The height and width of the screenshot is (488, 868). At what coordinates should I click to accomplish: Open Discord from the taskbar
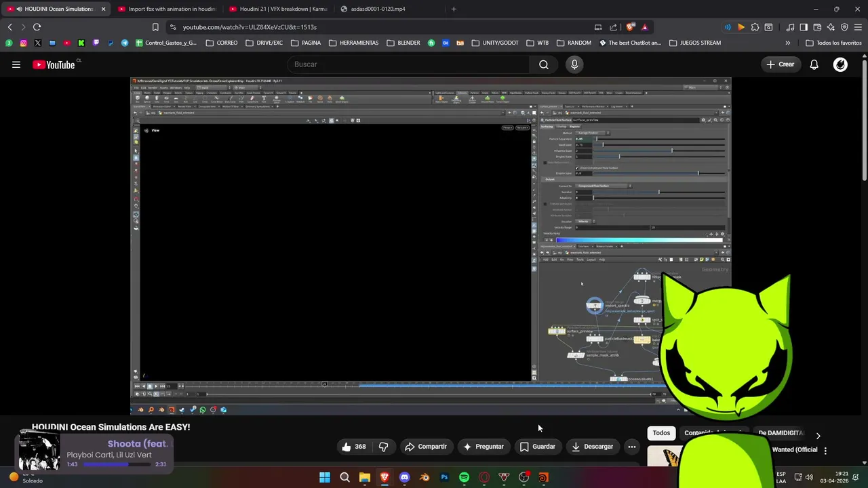coord(405,477)
